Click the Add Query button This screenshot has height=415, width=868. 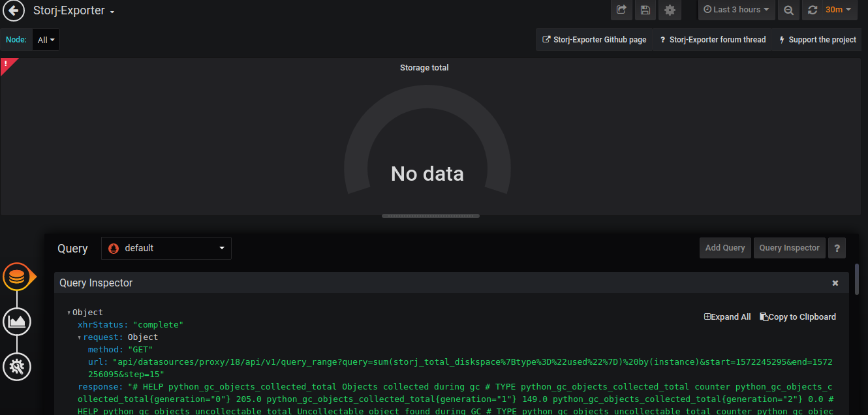click(724, 248)
